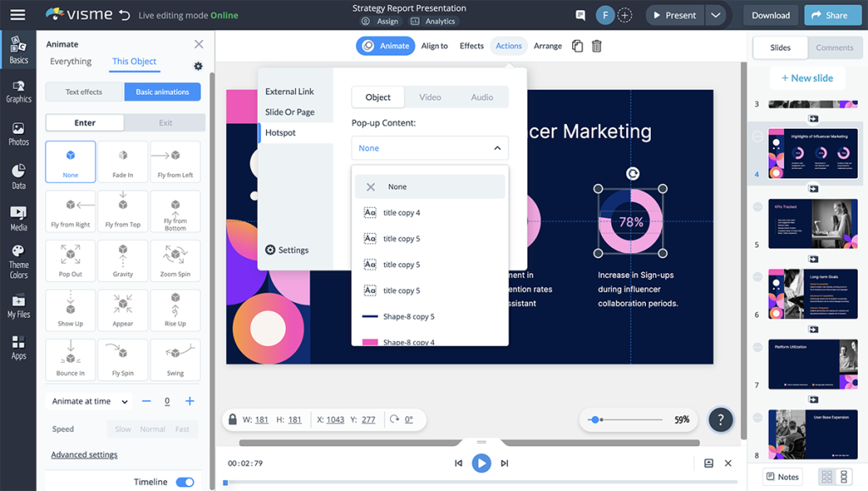Lock aspect ratio with the padlock icon

click(232, 419)
